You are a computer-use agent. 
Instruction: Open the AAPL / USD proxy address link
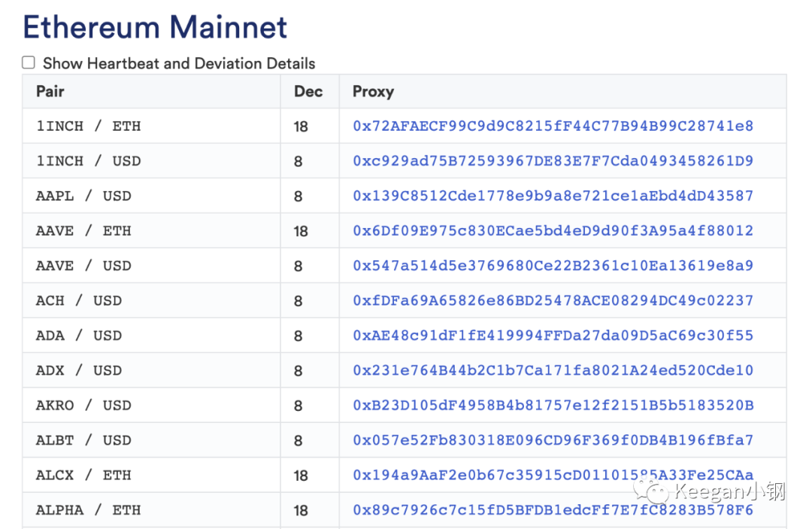553,196
